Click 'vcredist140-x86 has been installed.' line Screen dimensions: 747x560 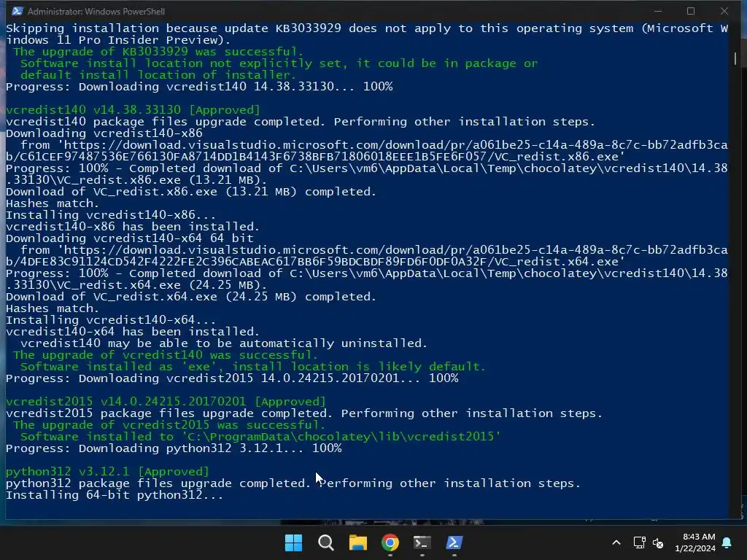pyautogui.click(x=133, y=227)
